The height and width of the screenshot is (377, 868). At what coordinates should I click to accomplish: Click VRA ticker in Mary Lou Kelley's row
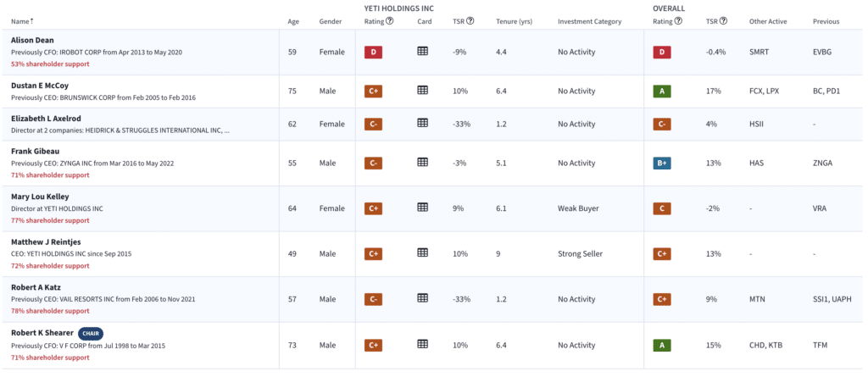click(820, 208)
